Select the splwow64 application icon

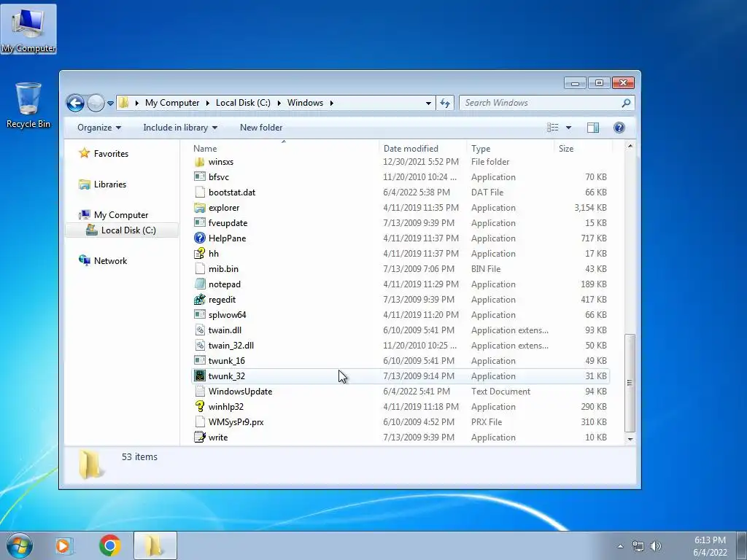click(200, 315)
